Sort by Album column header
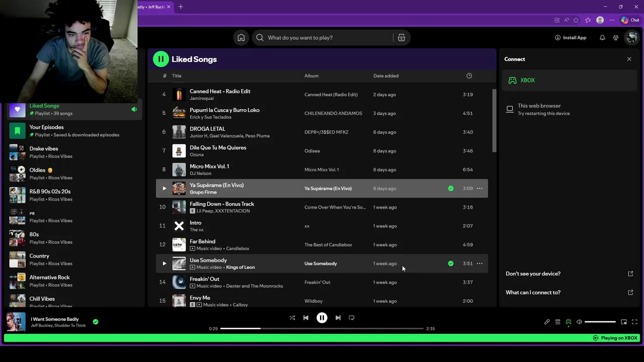644x362 pixels. [x=311, y=76]
